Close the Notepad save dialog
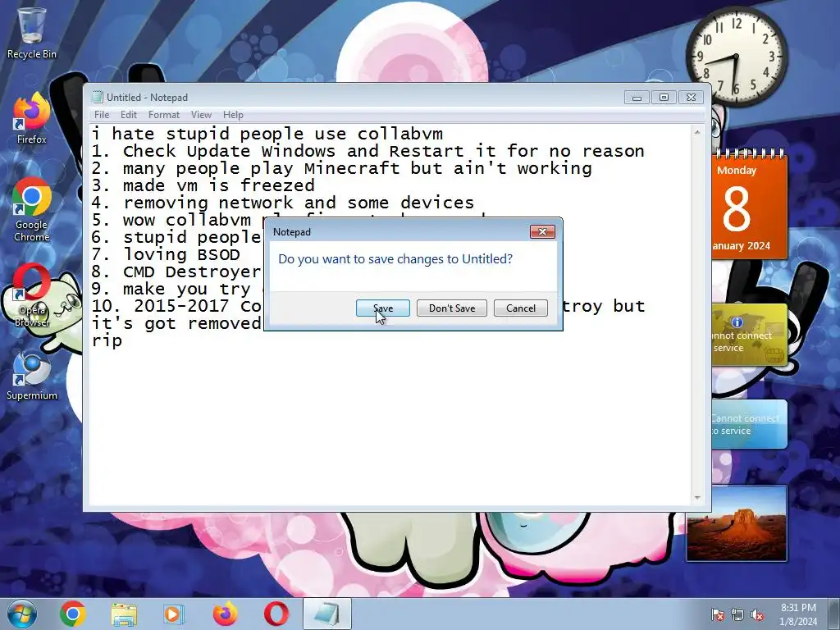 [x=542, y=231]
